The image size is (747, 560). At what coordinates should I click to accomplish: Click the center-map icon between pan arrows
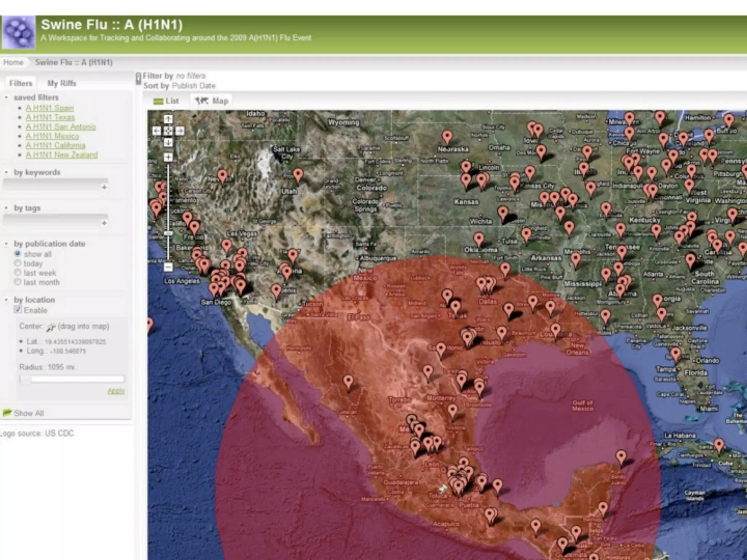click(x=168, y=131)
